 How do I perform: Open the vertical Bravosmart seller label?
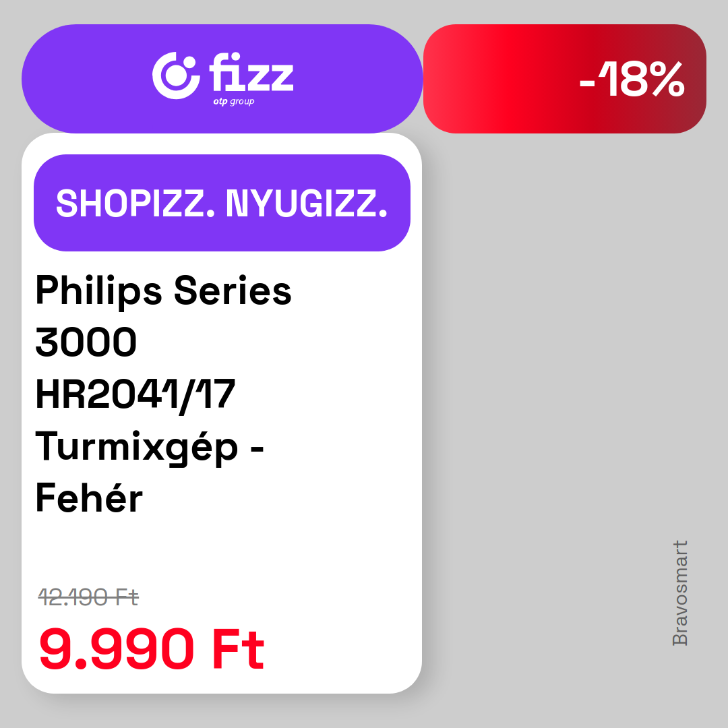(679, 593)
